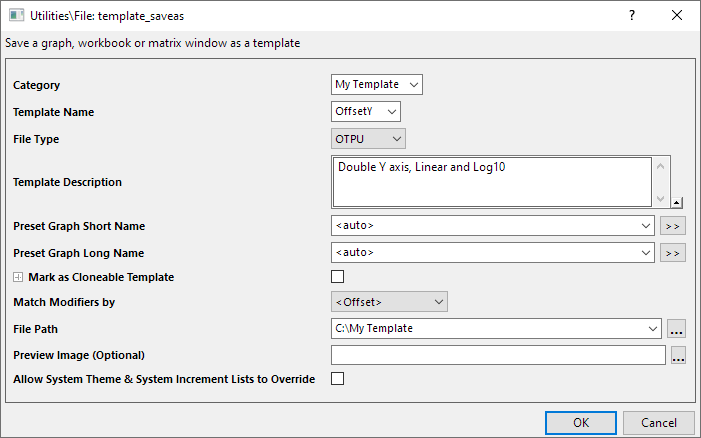The width and height of the screenshot is (701, 438).
Task: Open the Match Modifiers by dropdown
Action: (x=389, y=301)
